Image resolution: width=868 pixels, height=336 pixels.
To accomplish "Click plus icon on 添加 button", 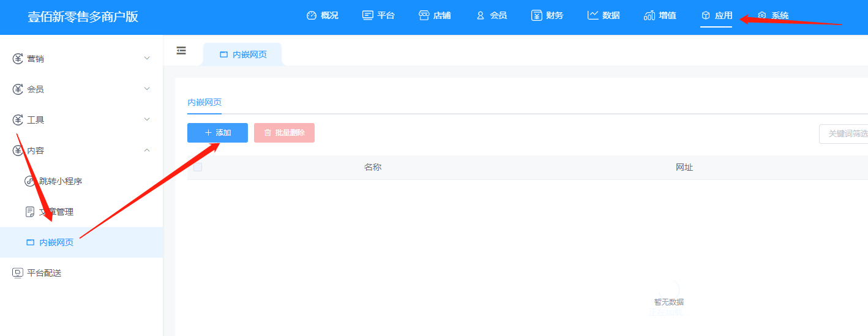I will [x=208, y=133].
